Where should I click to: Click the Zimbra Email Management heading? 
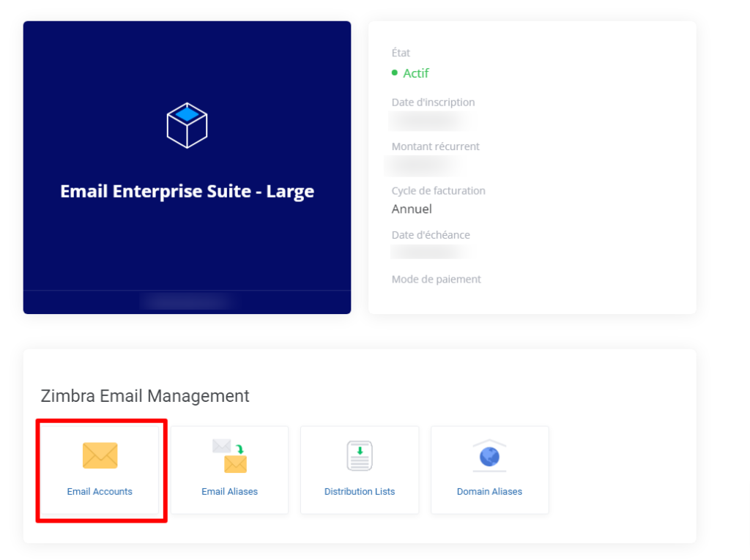145,396
